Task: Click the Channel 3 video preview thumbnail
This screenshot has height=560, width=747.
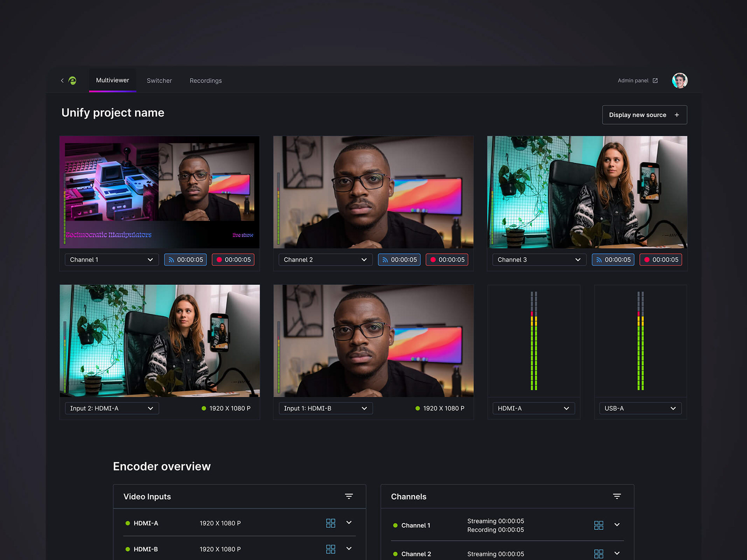Action: pos(587,192)
